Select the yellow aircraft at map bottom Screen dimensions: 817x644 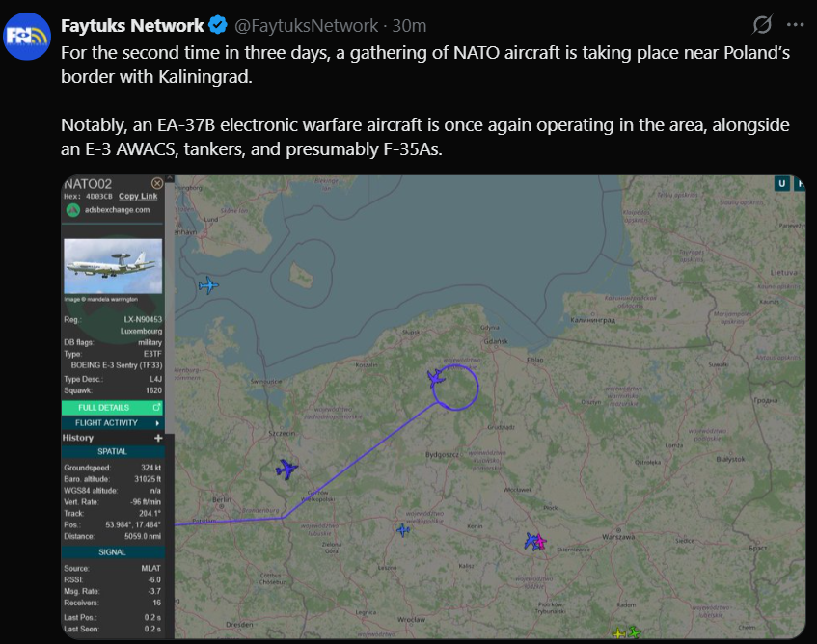pos(618,633)
